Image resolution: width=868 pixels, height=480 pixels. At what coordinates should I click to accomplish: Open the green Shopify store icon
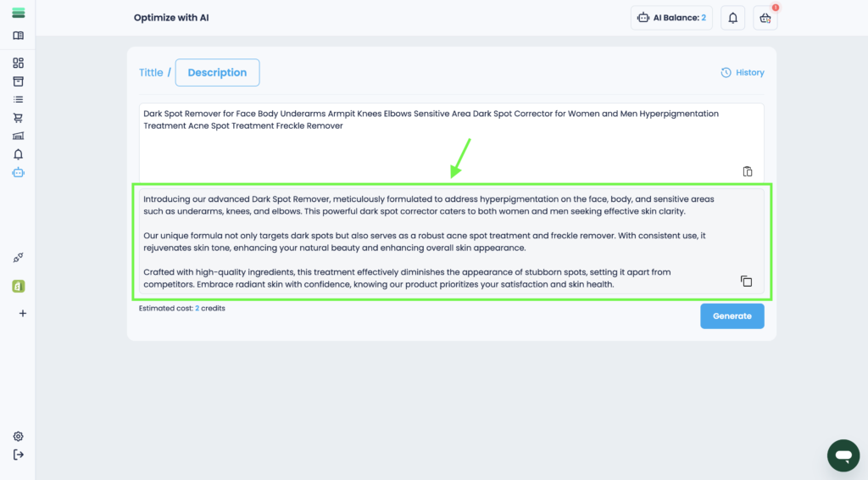coord(18,287)
